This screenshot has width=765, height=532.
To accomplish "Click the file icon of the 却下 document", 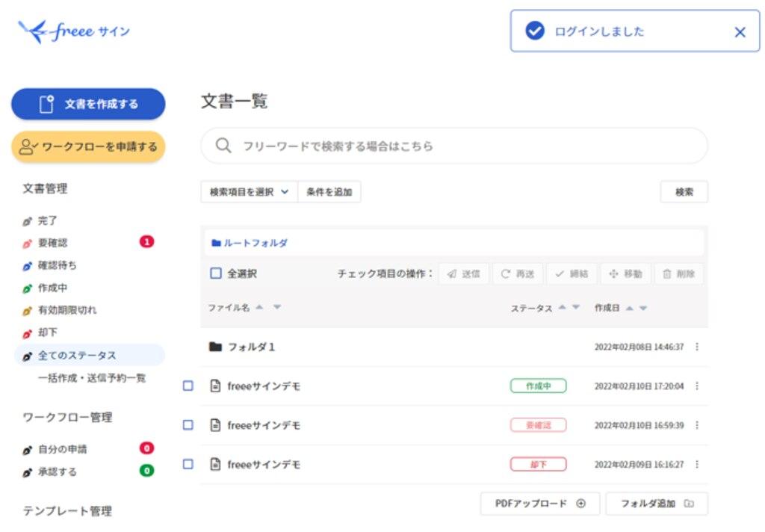I will 215,464.
